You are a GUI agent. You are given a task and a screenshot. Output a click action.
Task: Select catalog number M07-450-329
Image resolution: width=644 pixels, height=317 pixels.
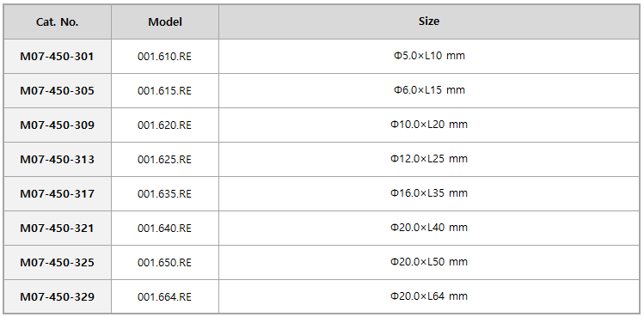58,296
